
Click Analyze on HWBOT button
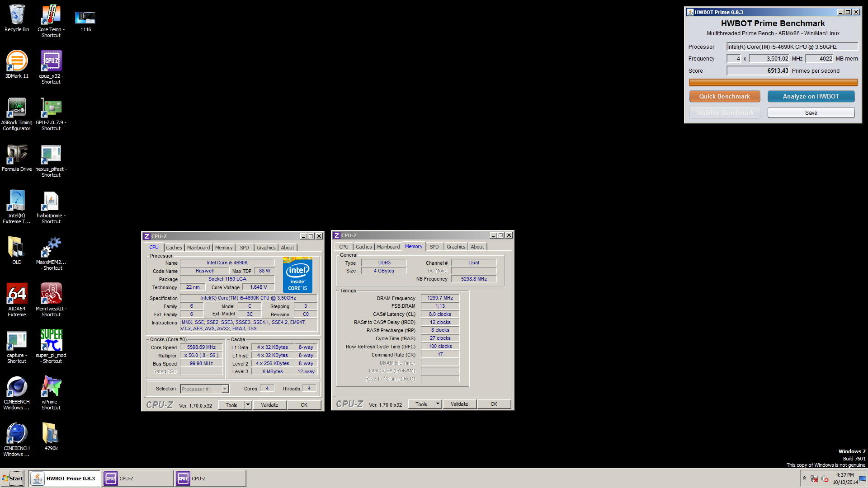[x=811, y=96]
